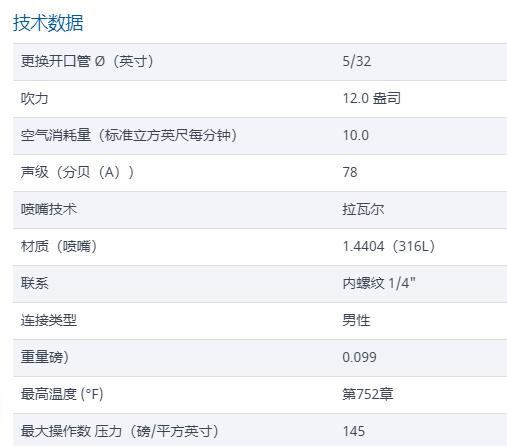Click the 5/32 value
This screenshot has width=507, height=446.
click(x=357, y=61)
